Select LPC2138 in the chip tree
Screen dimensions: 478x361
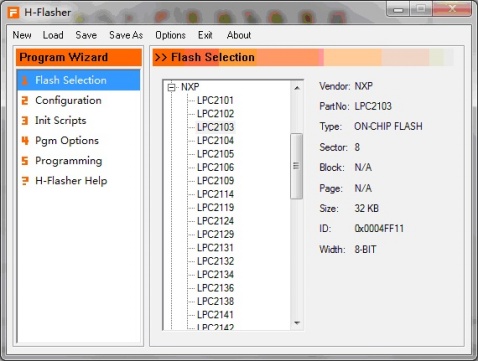point(215,301)
